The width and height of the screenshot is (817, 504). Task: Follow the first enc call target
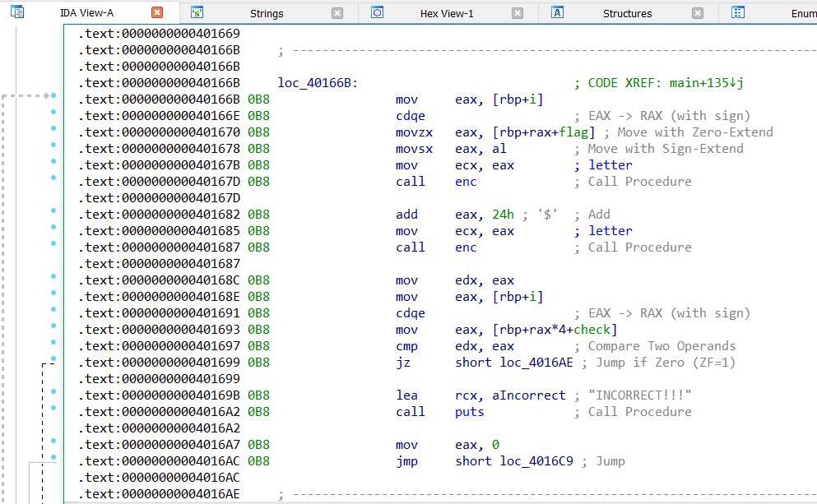466,182
